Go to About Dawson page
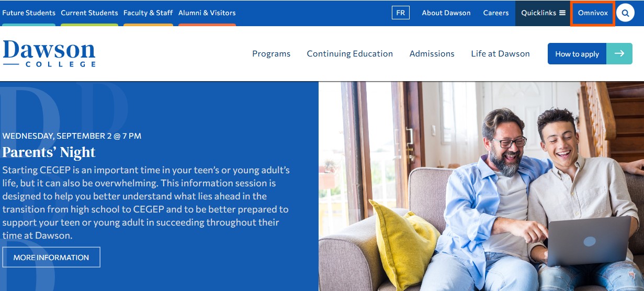Image resolution: width=644 pixels, height=291 pixels. tap(446, 13)
